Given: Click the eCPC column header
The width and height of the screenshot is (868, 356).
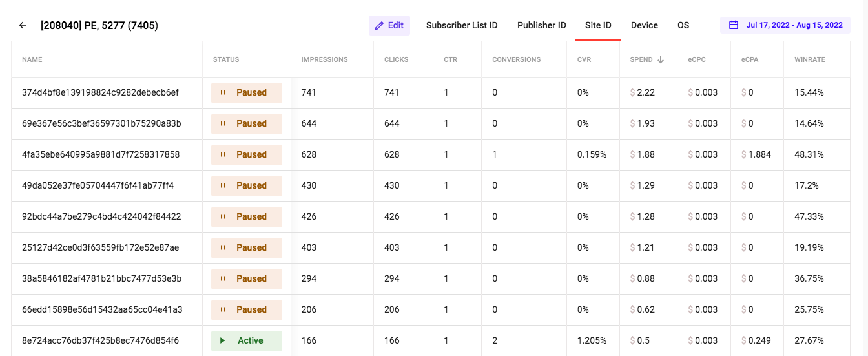Looking at the screenshot, I should click(x=697, y=59).
